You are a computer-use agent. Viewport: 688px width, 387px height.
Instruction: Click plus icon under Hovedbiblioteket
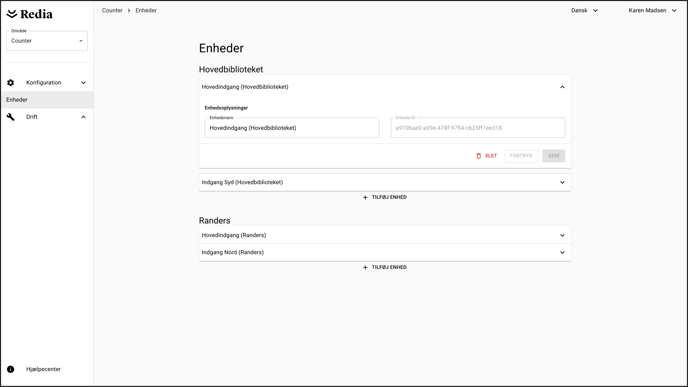click(365, 197)
